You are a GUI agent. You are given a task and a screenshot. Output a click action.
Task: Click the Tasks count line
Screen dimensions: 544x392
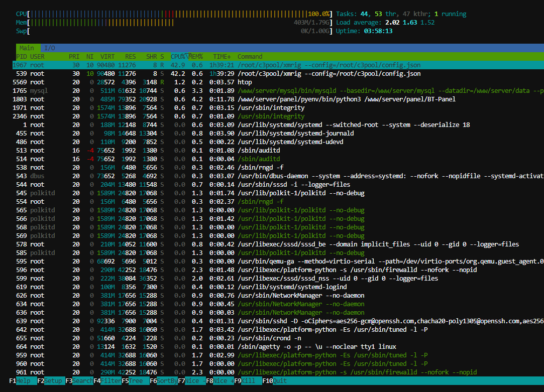coord(401,14)
